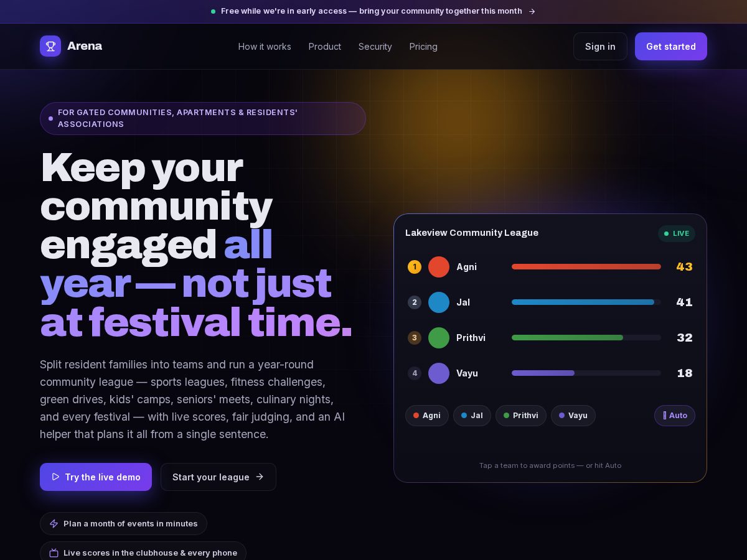This screenshot has height=560, width=747.
Task: Click the purple Vayu team avatar
Action: [439, 373]
